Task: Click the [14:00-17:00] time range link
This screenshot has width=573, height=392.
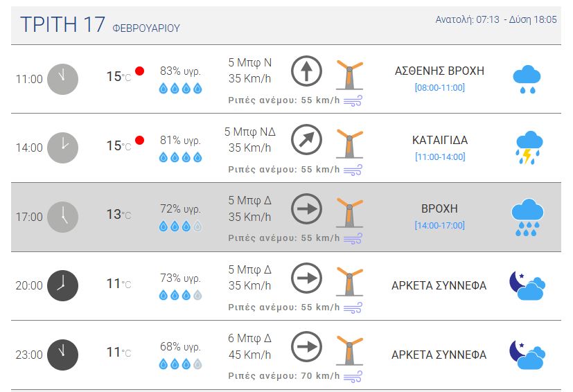Action: coord(439,225)
